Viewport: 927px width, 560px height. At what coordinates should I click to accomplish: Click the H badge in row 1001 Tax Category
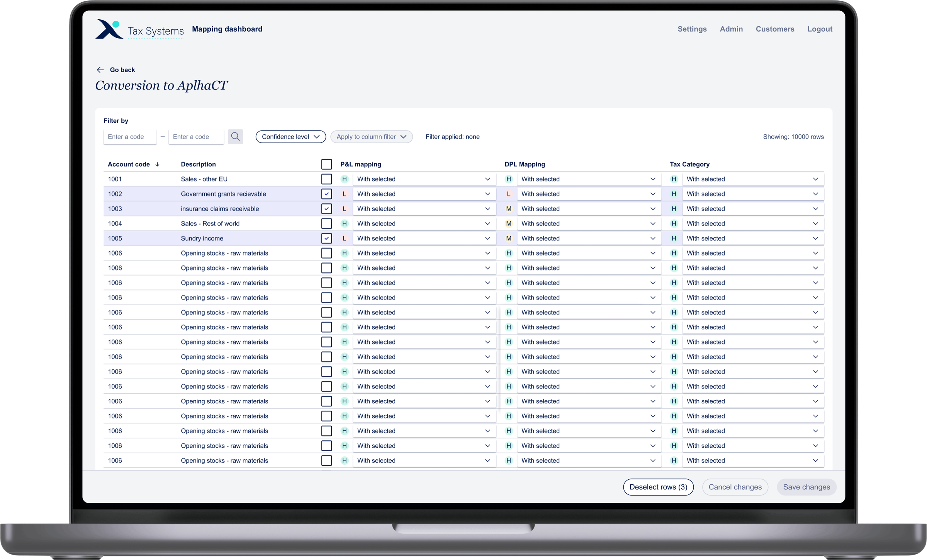(x=674, y=179)
